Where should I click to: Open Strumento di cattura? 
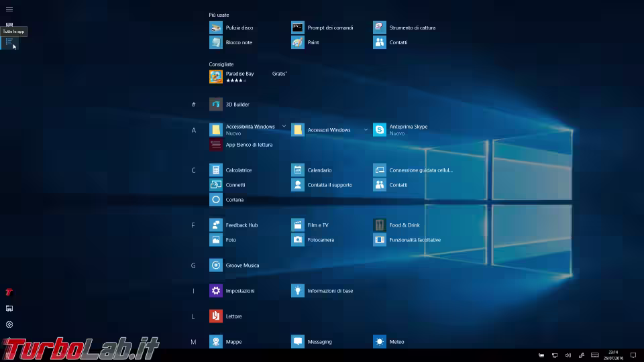pyautogui.click(x=404, y=27)
